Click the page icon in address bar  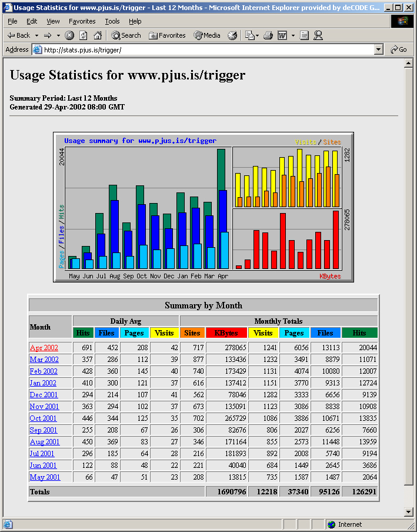point(37,50)
